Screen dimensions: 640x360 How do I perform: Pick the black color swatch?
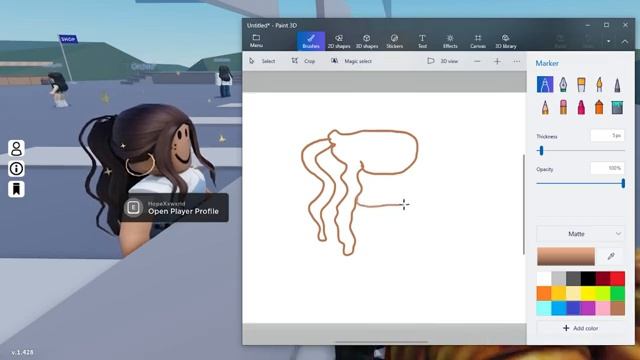[x=588, y=279]
